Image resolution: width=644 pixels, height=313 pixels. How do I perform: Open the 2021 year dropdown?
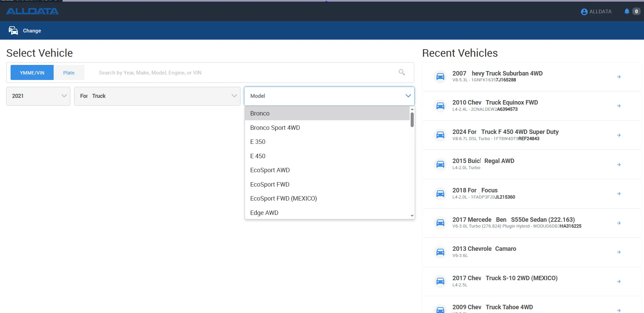coord(38,96)
